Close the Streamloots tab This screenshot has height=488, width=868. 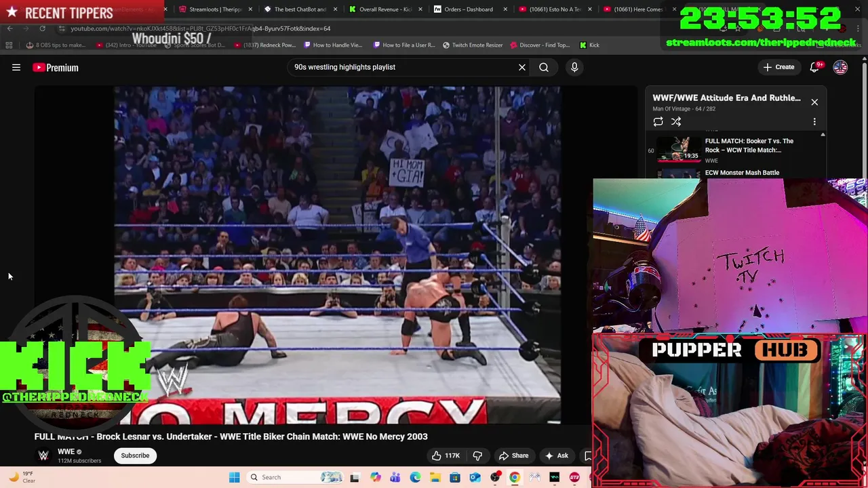pos(250,9)
